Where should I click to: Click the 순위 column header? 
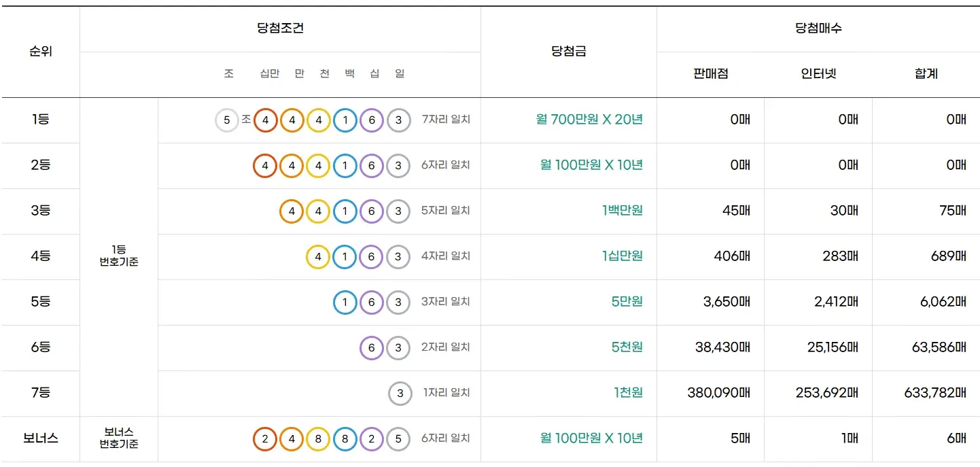click(x=41, y=52)
